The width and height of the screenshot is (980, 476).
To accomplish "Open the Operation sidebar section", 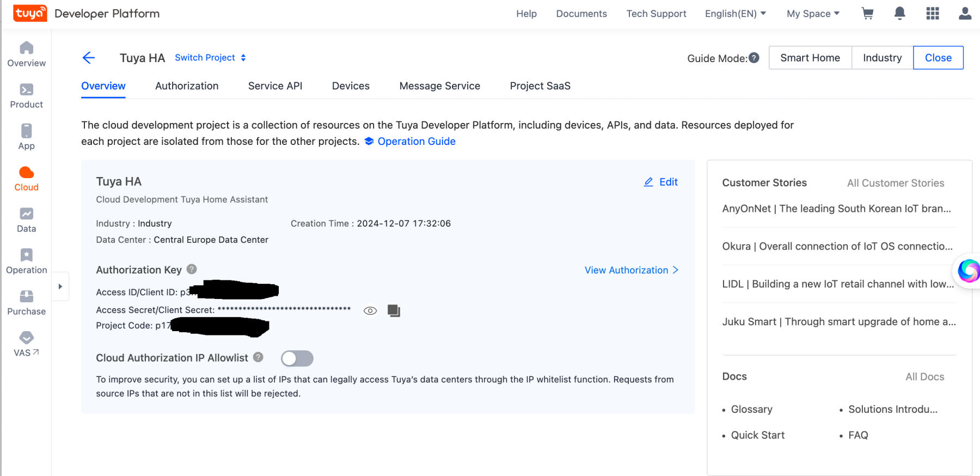I will pos(26,262).
